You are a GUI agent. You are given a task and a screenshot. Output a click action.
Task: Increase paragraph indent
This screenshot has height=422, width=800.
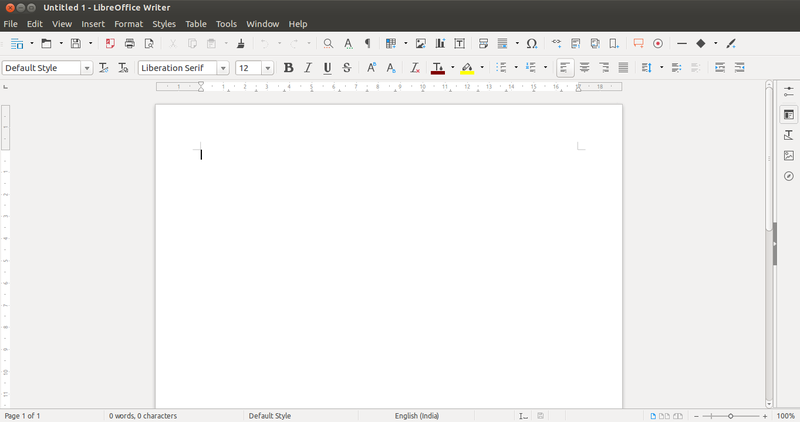pyautogui.click(x=720, y=68)
